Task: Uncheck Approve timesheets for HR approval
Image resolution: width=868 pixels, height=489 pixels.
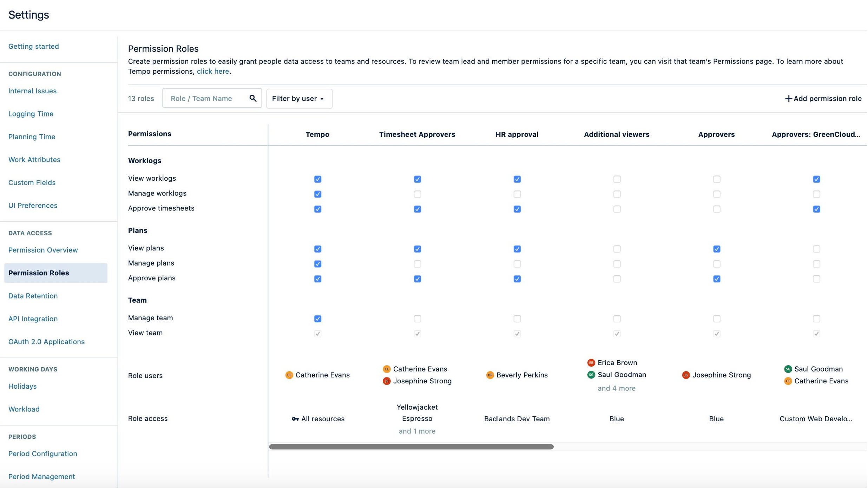Action: tap(517, 209)
